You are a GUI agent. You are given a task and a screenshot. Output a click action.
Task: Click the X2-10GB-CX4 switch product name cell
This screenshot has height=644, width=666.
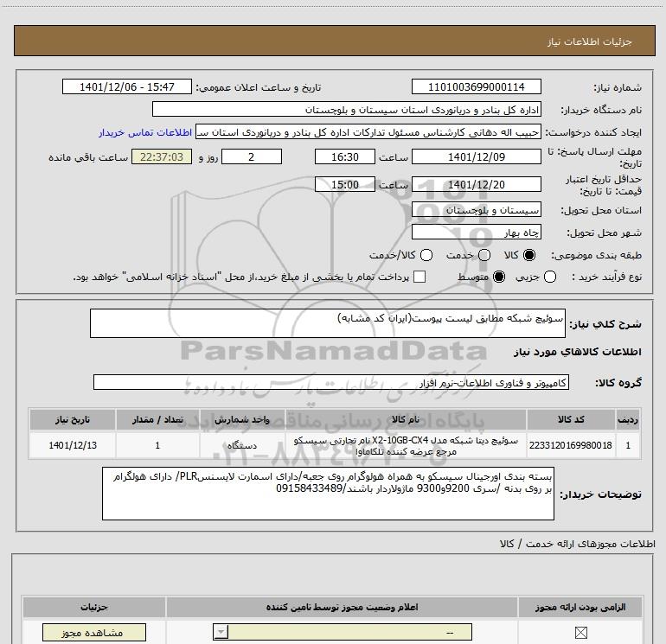405,446
